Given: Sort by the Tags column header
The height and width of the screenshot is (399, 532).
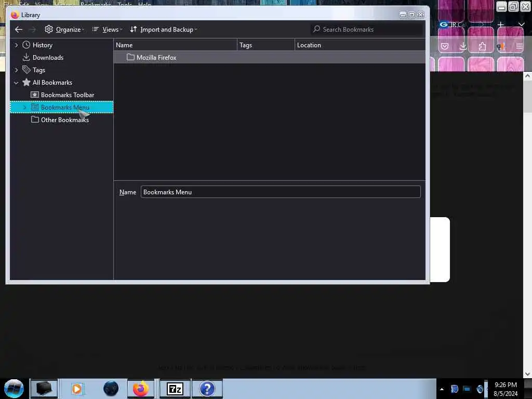Looking at the screenshot, I should pyautogui.click(x=266, y=45).
